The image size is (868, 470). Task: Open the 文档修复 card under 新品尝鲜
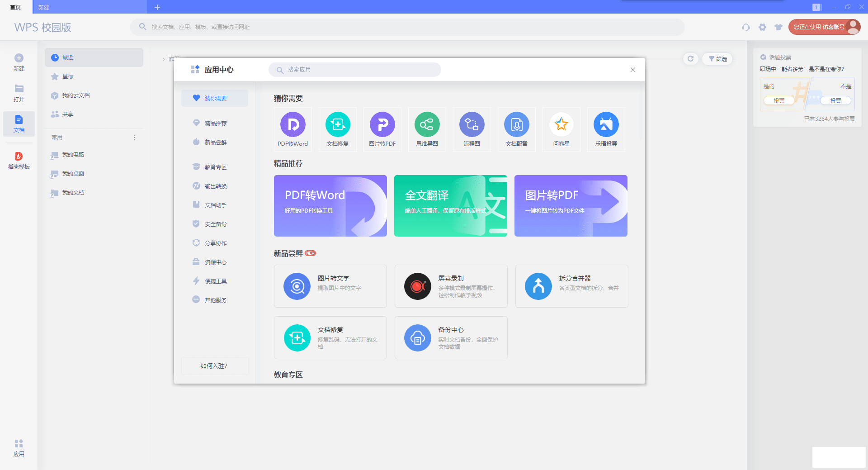coord(330,337)
